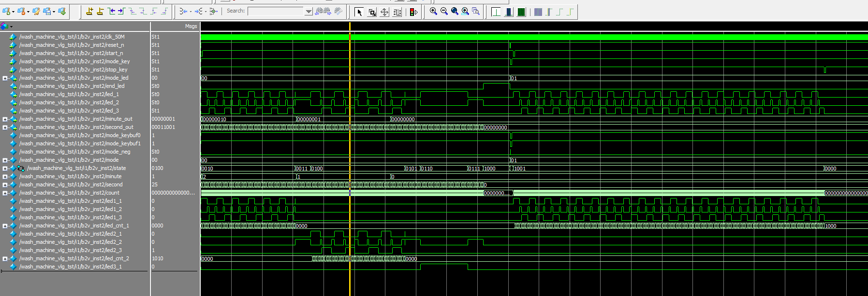Click the Insert Cursor toolbar icon
The height and width of the screenshot is (296, 868).
(x=89, y=11)
